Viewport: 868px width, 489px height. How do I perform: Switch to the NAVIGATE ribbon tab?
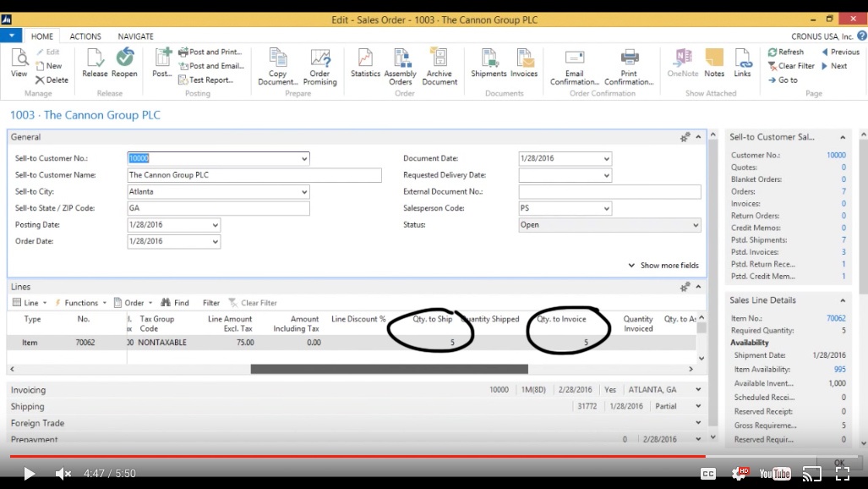pos(135,36)
